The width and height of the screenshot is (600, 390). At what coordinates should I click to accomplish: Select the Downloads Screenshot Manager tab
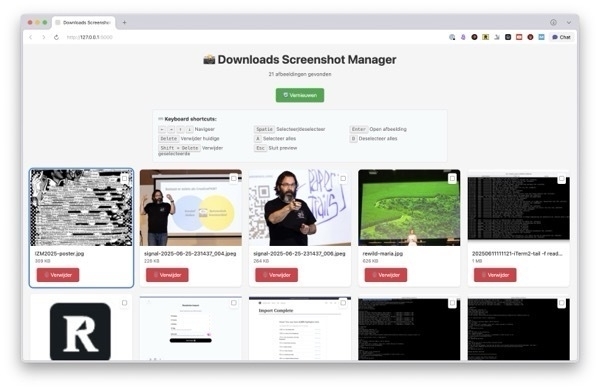click(x=84, y=23)
